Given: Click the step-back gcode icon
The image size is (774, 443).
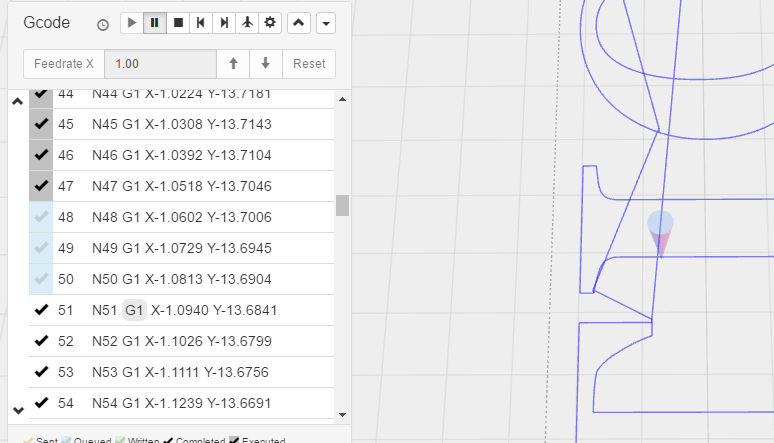Looking at the screenshot, I should click(201, 23).
